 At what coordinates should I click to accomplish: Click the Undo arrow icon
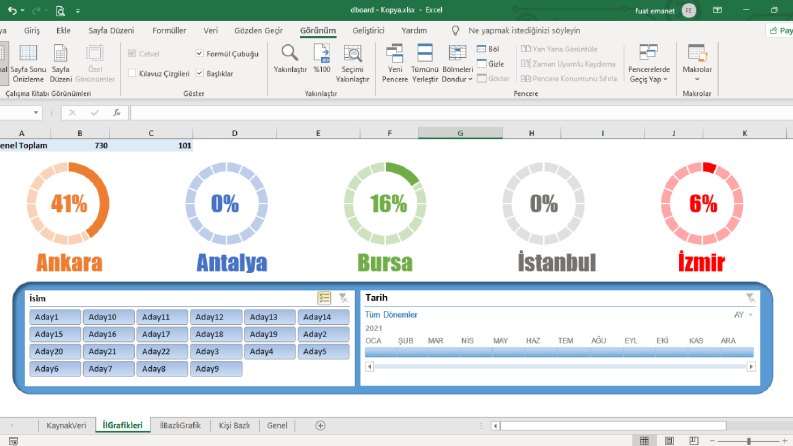tap(12, 10)
